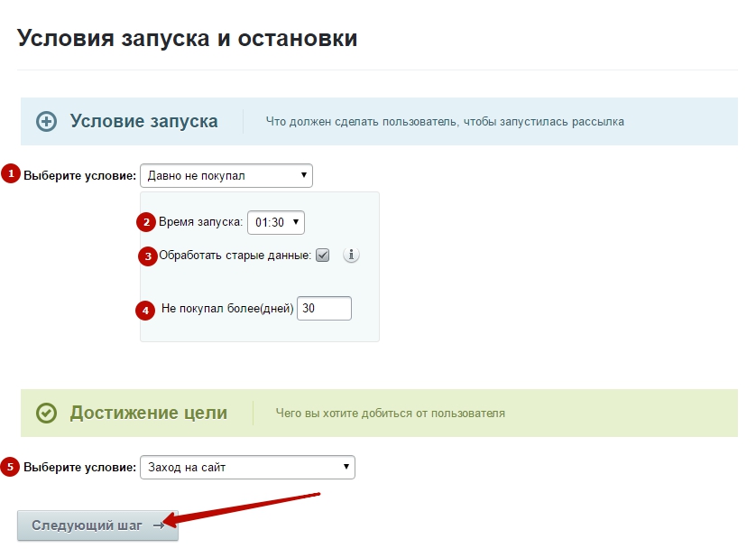Click the info icon beside old data checkbox

point(351,255)
